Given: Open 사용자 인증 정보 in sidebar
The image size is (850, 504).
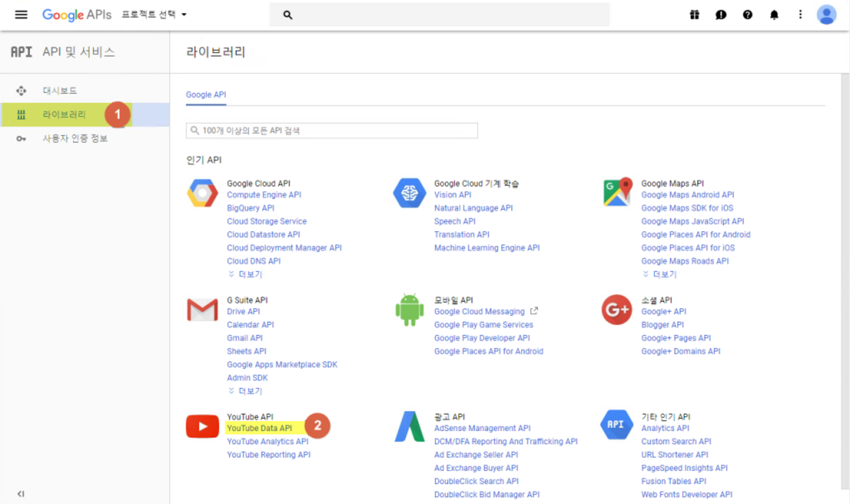Looking at the screenshot, I should click(x=75, y=138).
